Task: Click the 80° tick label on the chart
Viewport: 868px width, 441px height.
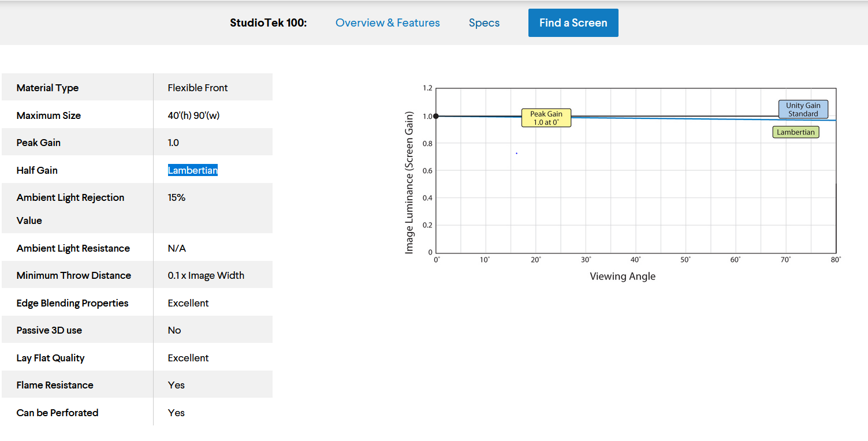Action: 836,260
